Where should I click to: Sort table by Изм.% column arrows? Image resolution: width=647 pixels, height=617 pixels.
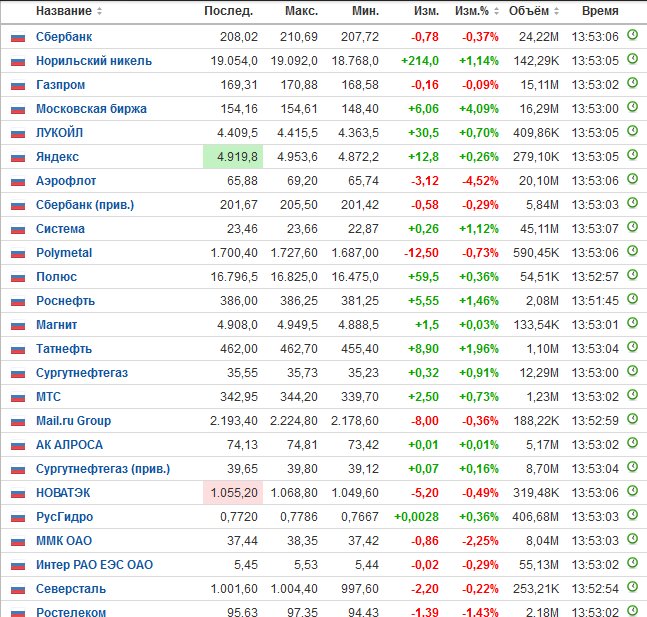coord(496,11)
